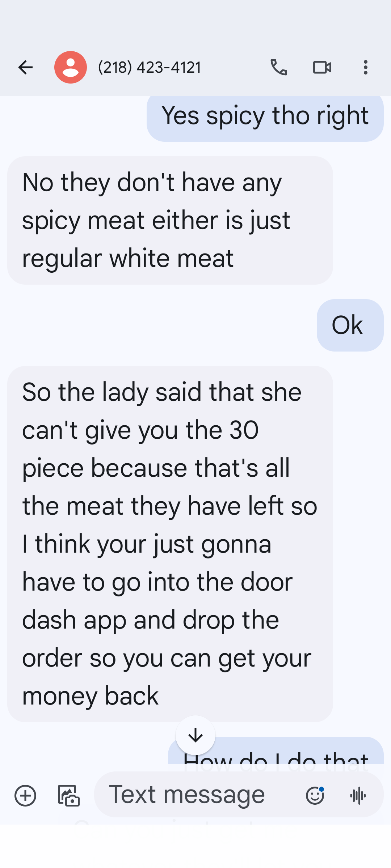Tap the "dash app and drop the" line
391x868 pixels.
151,620
